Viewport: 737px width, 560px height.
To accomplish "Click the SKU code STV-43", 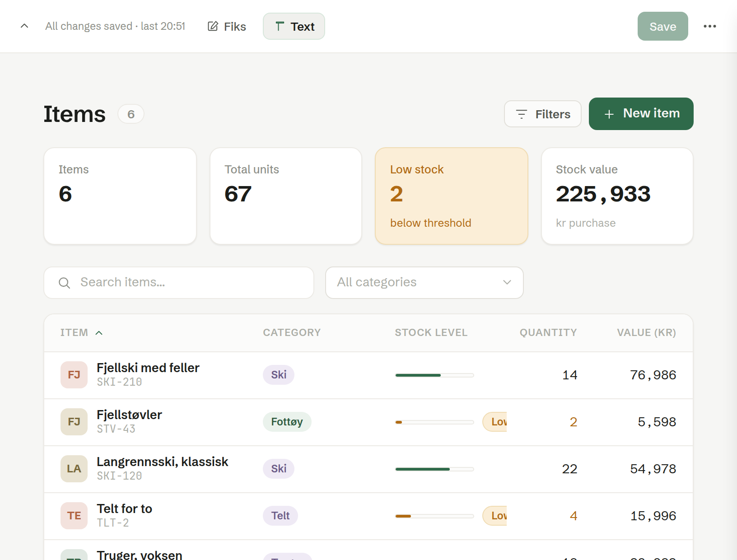I will pos(116,429).
